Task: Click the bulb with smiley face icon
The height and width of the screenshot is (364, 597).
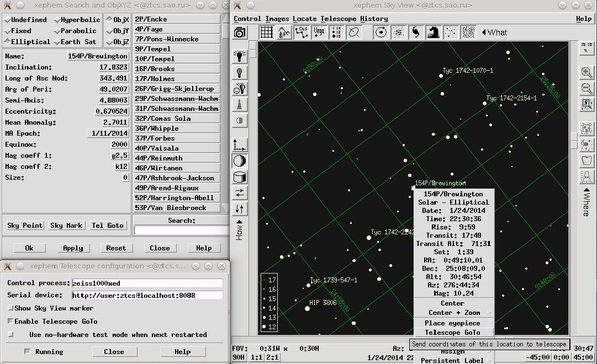Action: pos(240,88)
